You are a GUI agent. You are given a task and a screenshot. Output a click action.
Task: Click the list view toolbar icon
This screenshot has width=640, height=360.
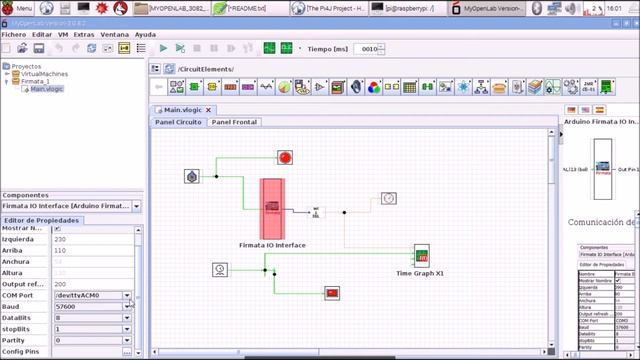pos(141,49)
